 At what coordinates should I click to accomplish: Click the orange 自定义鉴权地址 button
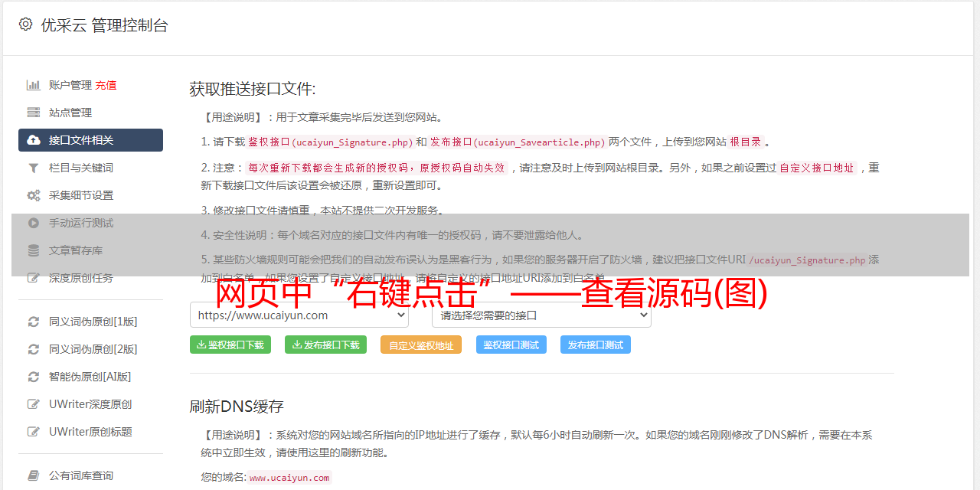(421, 345)
